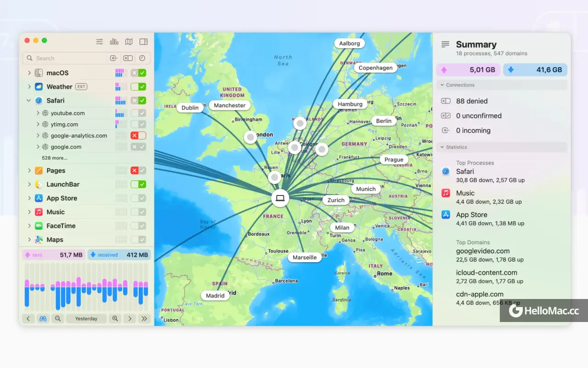
Task: Filter incoming connections in search bar
Action: coord(113,58)
